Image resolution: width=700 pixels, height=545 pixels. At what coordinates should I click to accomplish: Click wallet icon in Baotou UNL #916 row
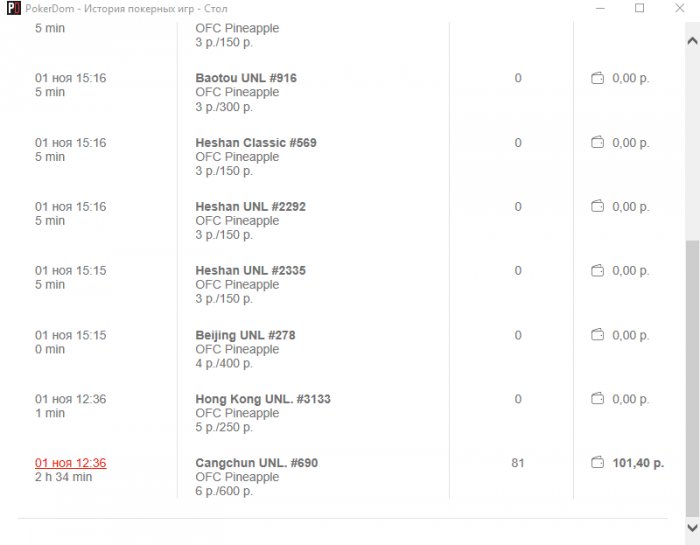coord(598,79)
